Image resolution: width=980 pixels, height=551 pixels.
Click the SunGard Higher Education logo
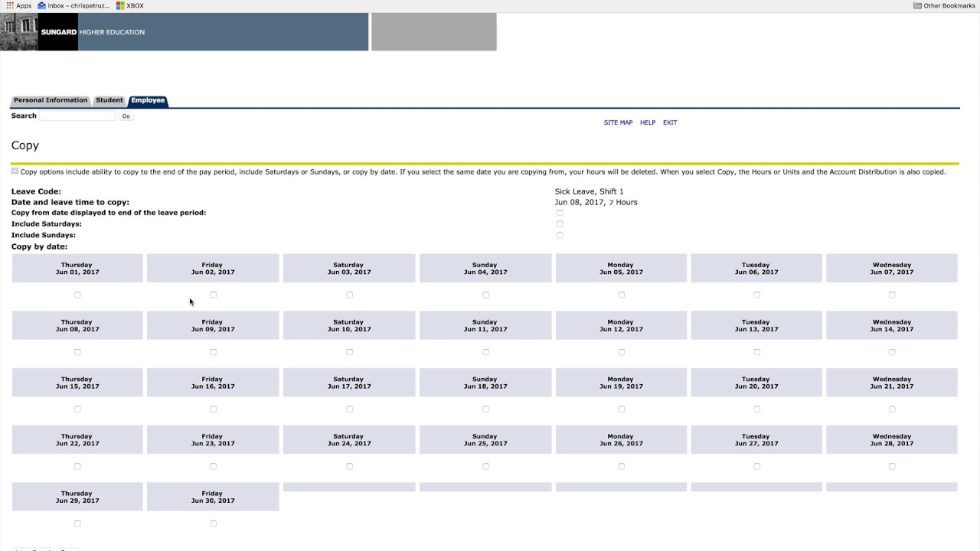tap(93, 32)
